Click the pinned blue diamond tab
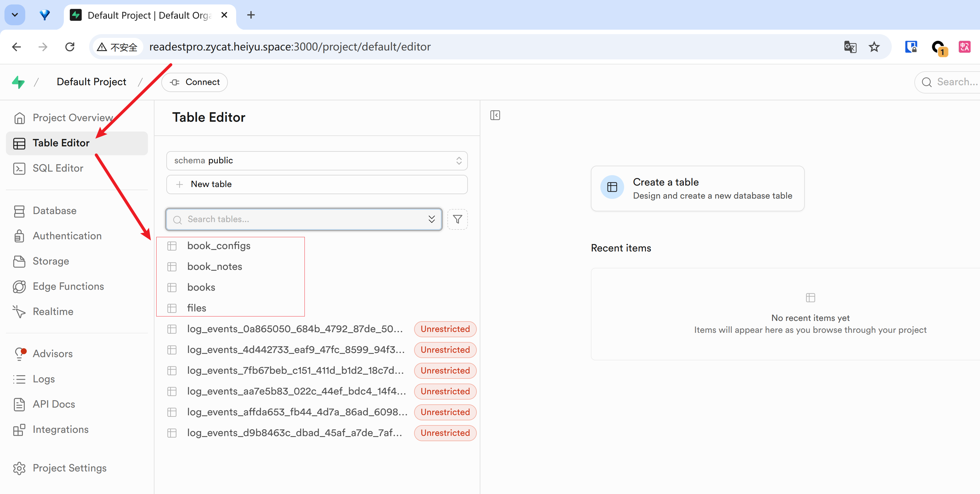Screen dimensions: 980x494 pyautogui.click(x=45, y=15)
